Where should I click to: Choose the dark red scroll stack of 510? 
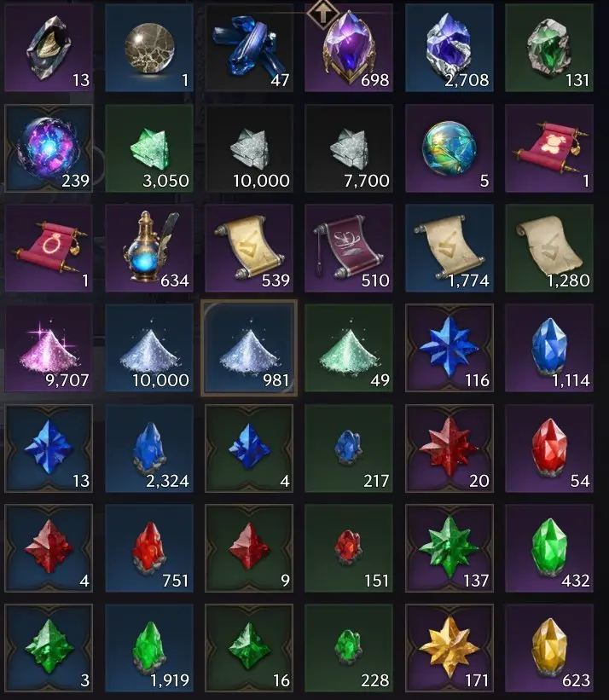click(x=349, y=248)
